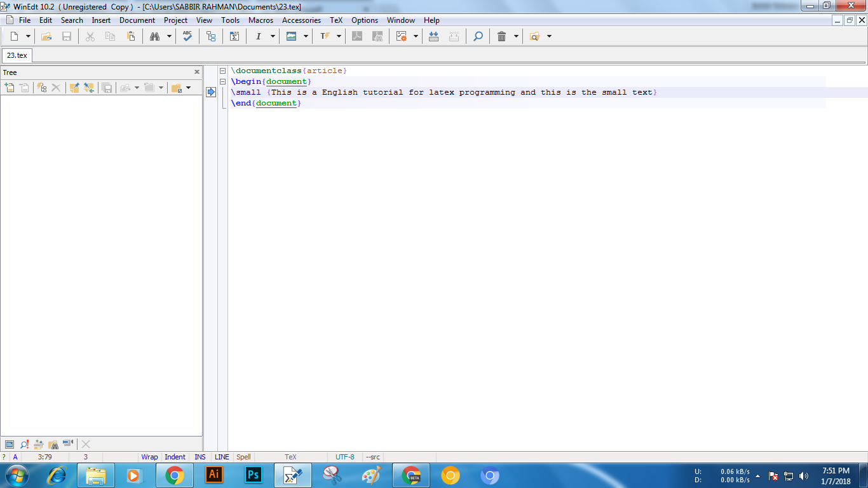Expand the execution modes dropdown arrow
The width and height of the screenshot is (868, 488).
pyautogui.click(x=416, y=37)
